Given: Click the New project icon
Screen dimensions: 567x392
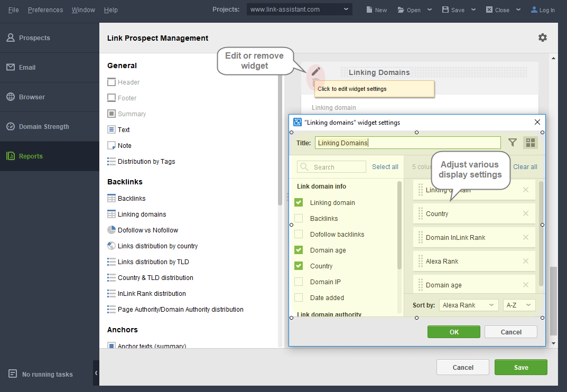Looking at the screenshot, I should pyautogui.click(x=369, y=10).
